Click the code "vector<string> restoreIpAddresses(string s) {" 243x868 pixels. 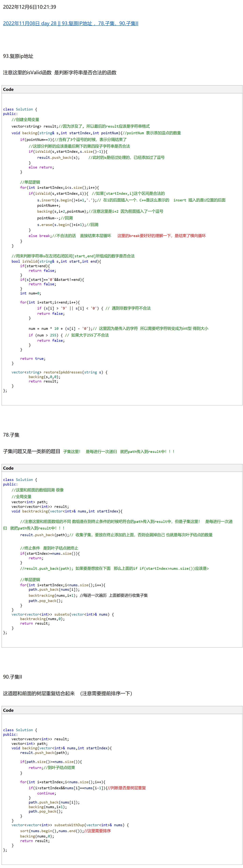pos(60,372)
